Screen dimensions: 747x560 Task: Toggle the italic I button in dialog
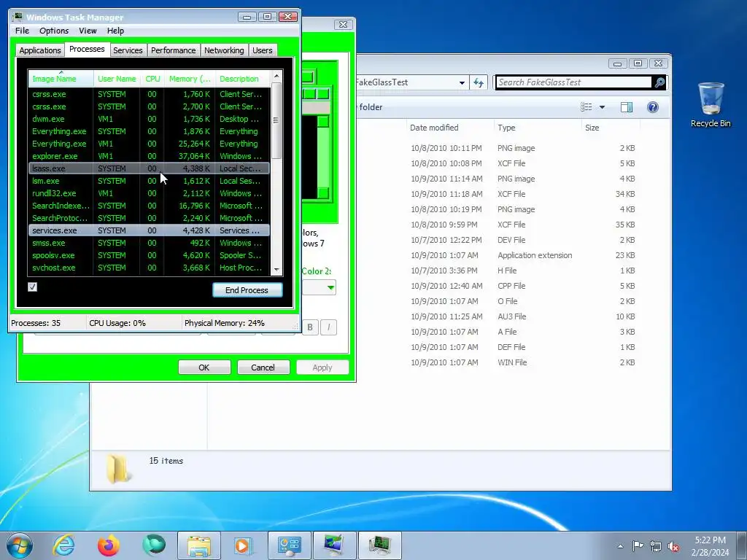328,327
